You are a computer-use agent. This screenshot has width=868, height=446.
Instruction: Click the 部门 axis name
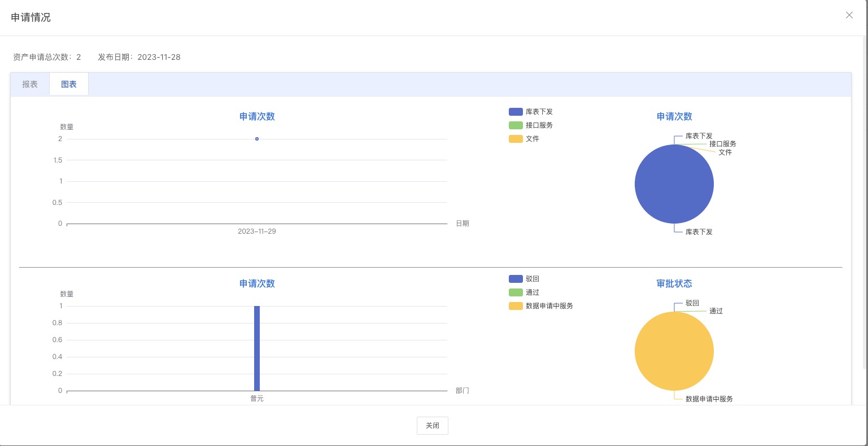[463, 391]
